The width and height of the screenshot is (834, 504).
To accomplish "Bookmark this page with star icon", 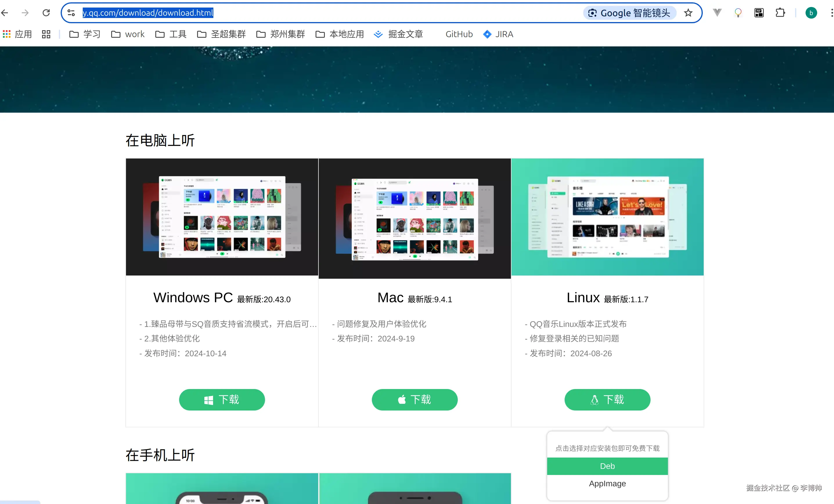I will click(x=688, y=13).
